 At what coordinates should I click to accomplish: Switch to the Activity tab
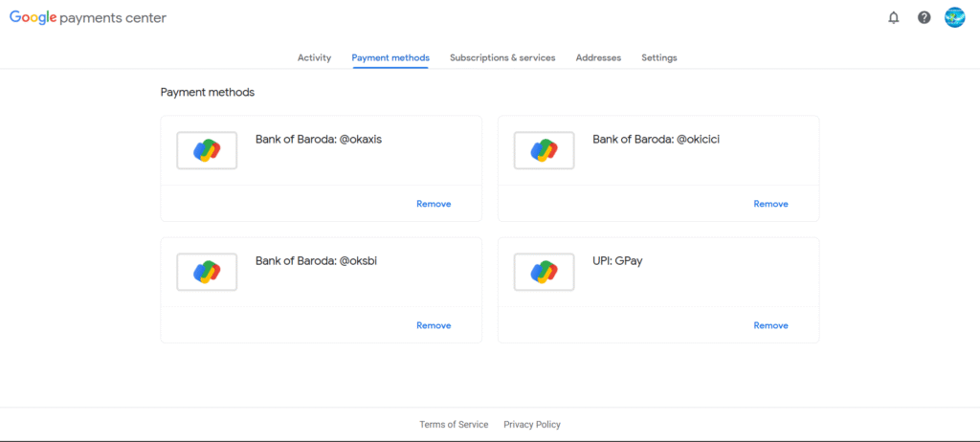(314, 57)
